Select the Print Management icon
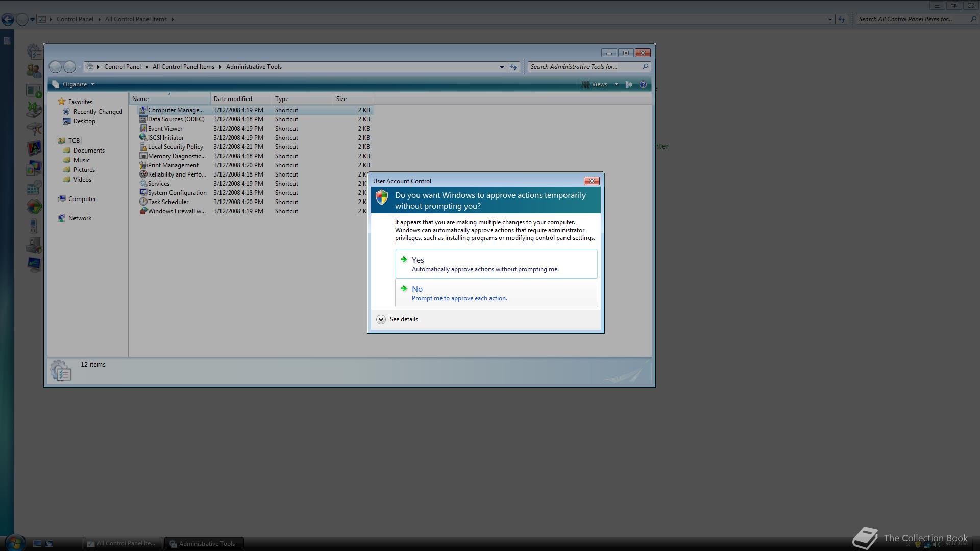This screenshot has width=980, height=551. click(x=143, y=165)
